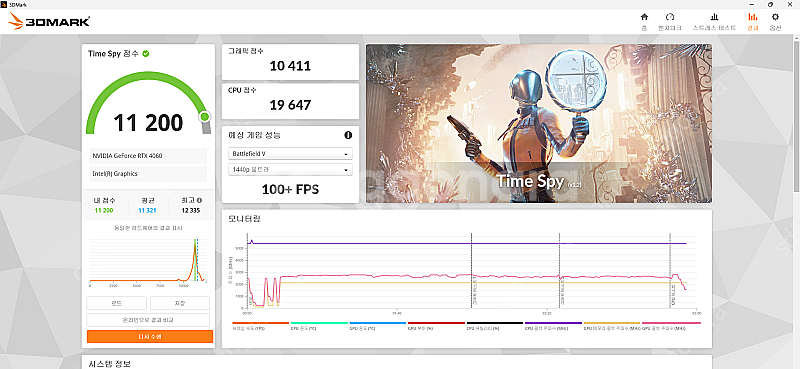Click the green valid-score checkmark icon
This screenshot has width=800, height=369.
pyautogui.click(x=146, y=54)
